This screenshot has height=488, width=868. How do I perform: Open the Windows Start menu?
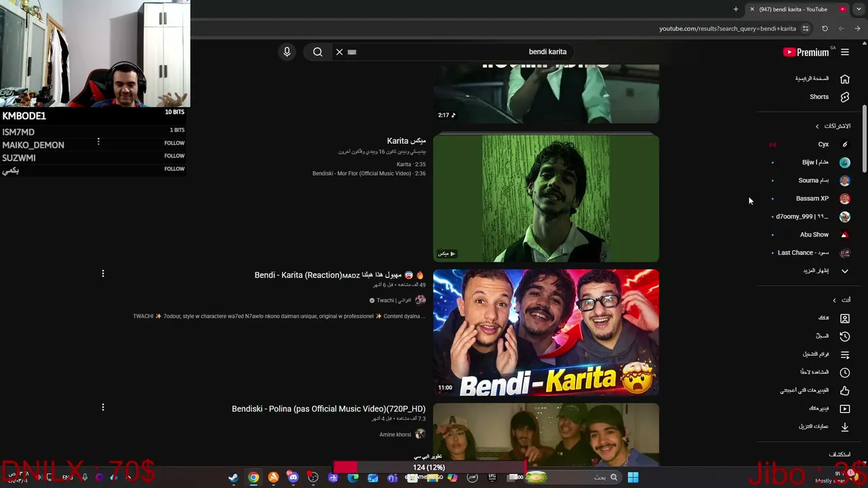coord(633,477)
